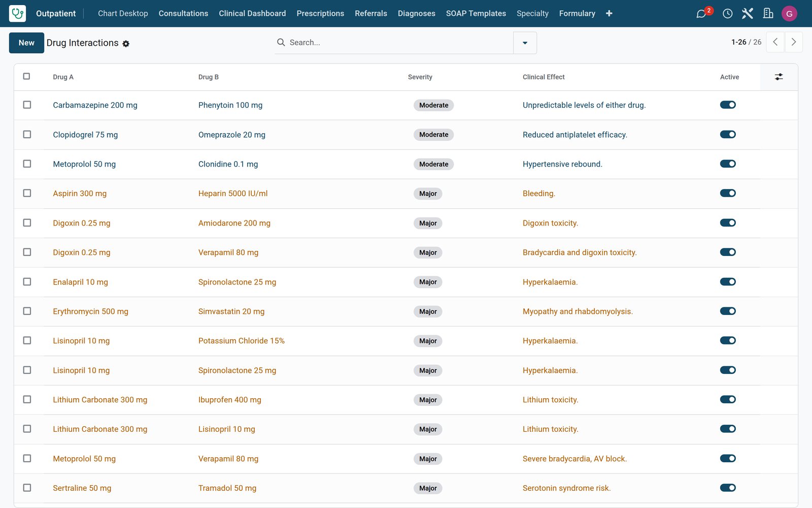Click the Severe bradycardia, AV block cell
812x508 pixels.
[574, 459]
